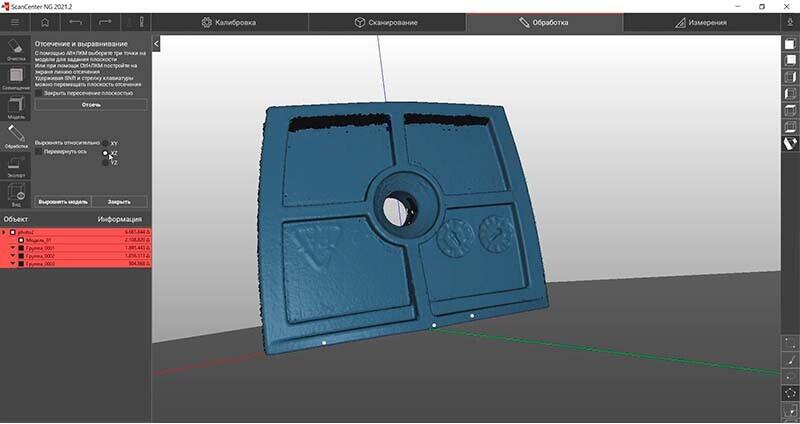Click the Отсечь button
800x424 pixels.
91,105
